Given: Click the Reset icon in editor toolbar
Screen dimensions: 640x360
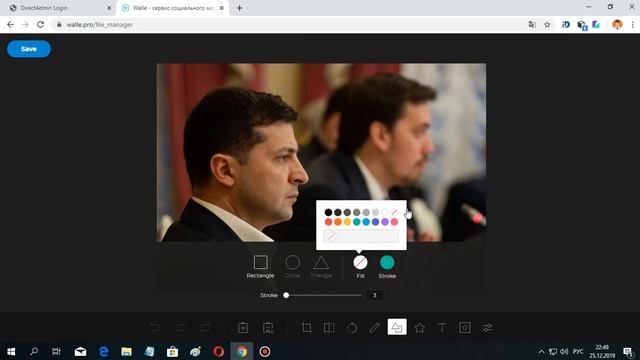Looking at the screenshot, I should pos(204,327).
